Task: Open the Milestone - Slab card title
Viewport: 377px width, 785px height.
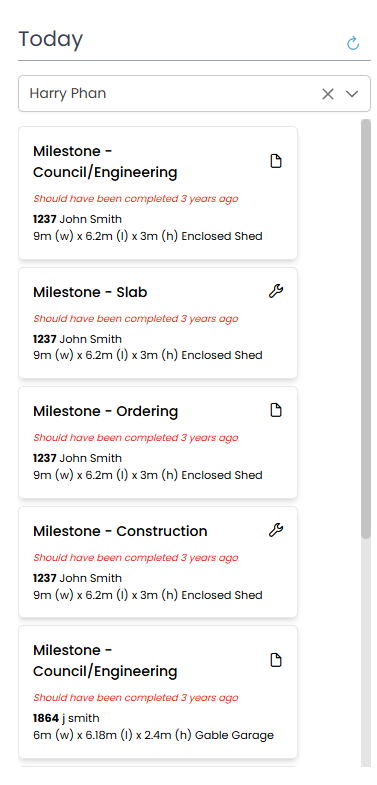Action: tap(90, 292)
